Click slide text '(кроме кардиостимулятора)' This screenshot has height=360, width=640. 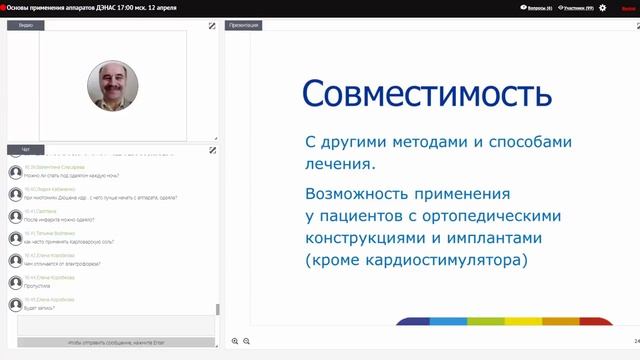coord(416,260)
